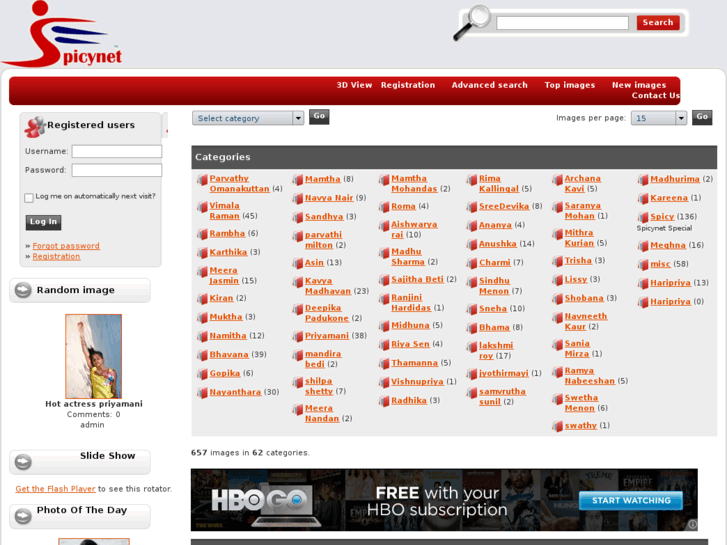Open the New images page
Viewport: 727px width, 545px height.
click(638, 85)
